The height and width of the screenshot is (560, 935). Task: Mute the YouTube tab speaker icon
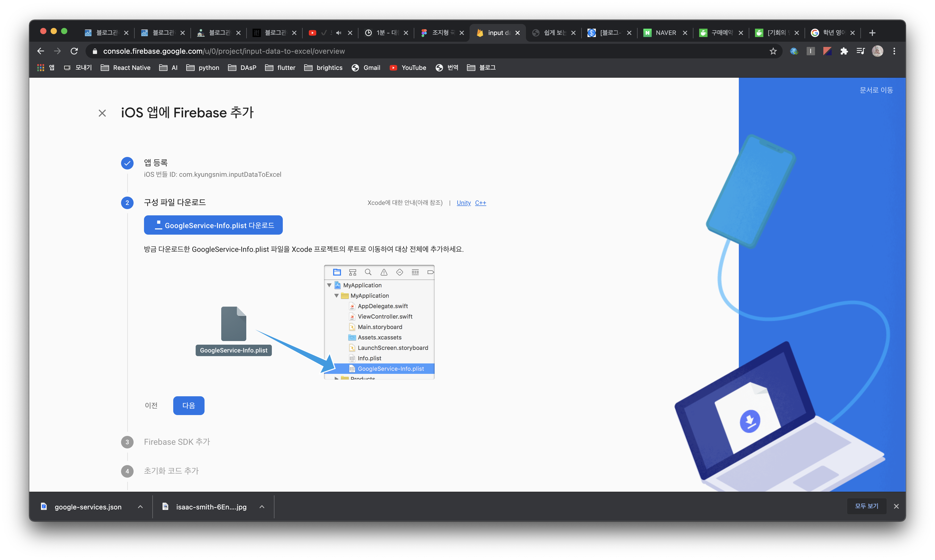339,33
